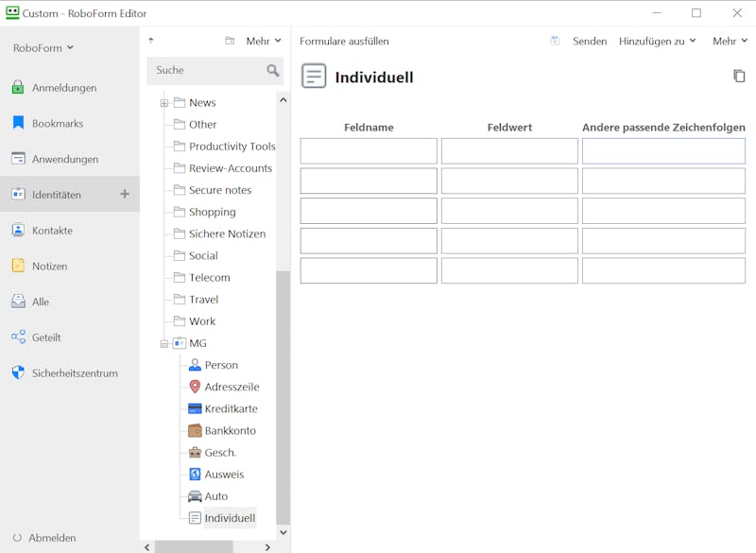The height and width of the screenshot is (553, 756).
Task: Add a new identity with plus icon
Action: point(125,194)
